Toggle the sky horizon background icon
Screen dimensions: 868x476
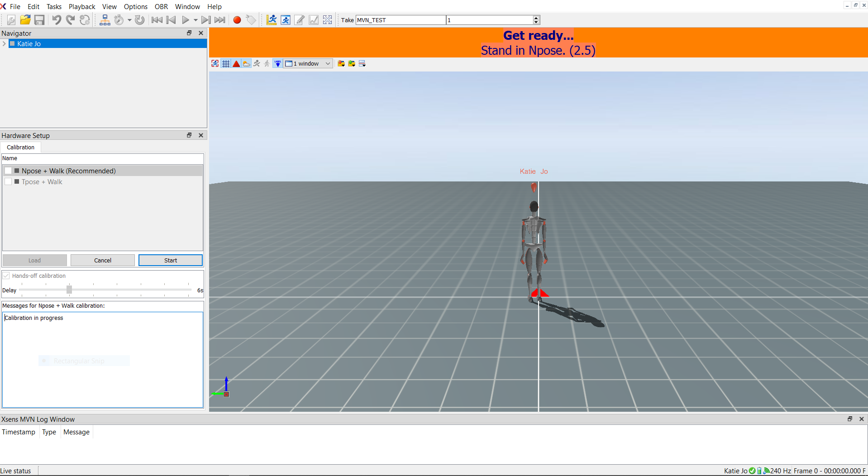246,63
